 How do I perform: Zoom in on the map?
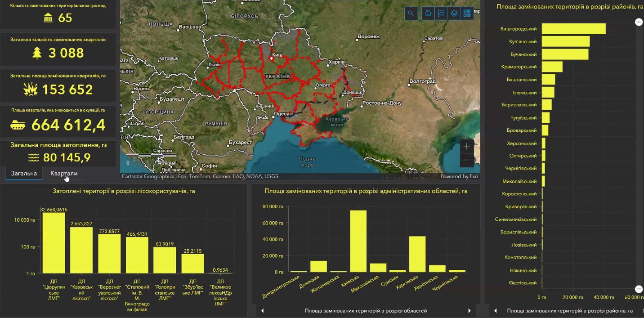tap(467, 146)
